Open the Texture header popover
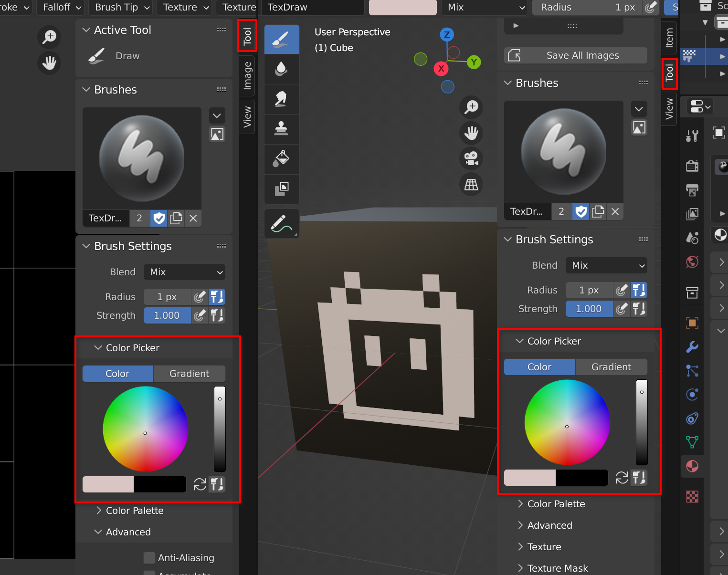Image resolution: width=728 pixels, height=575 pixels. click(185, 7)
